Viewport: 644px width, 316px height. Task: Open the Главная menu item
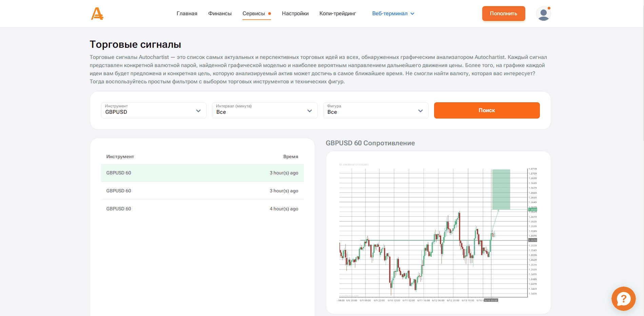tap(187, 14)
